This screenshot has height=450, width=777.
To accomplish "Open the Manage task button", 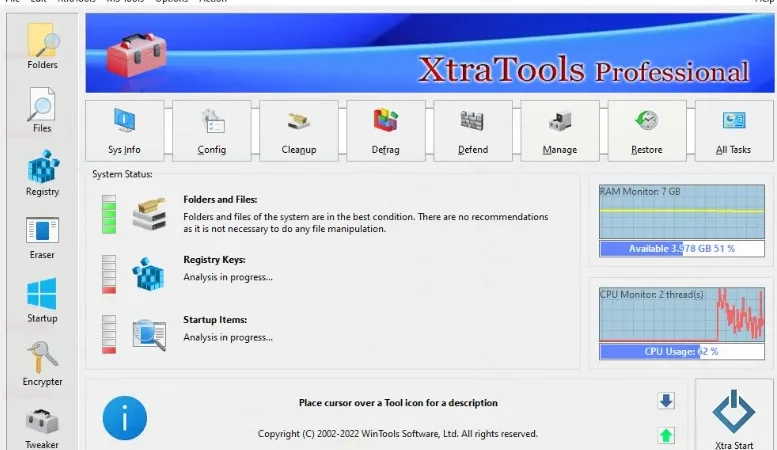I will pos(560,131).
